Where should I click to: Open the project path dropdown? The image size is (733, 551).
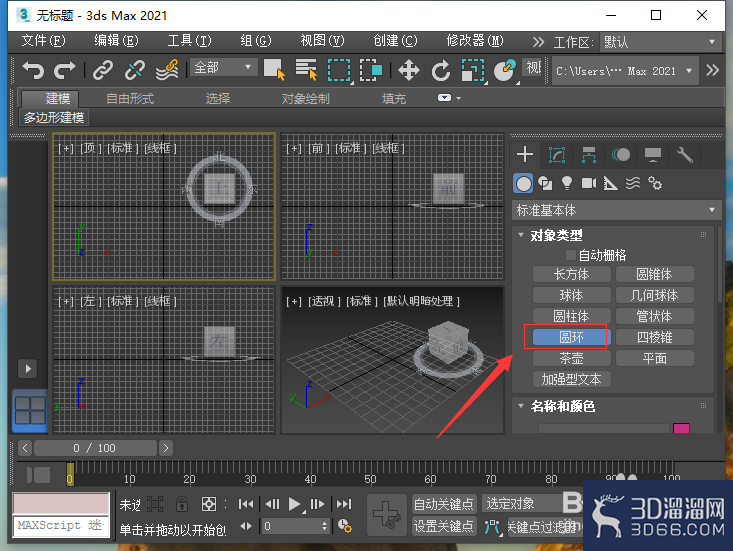[x=625, y=71]
